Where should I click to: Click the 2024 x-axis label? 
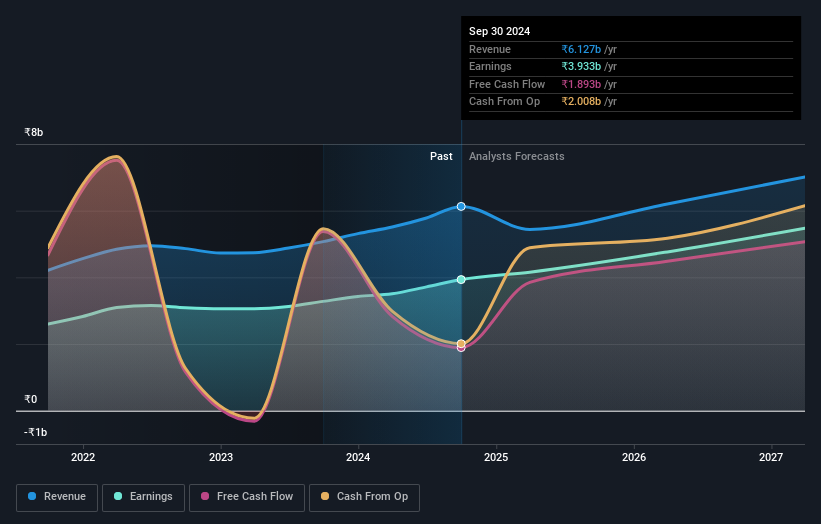[x=358, y=457]
